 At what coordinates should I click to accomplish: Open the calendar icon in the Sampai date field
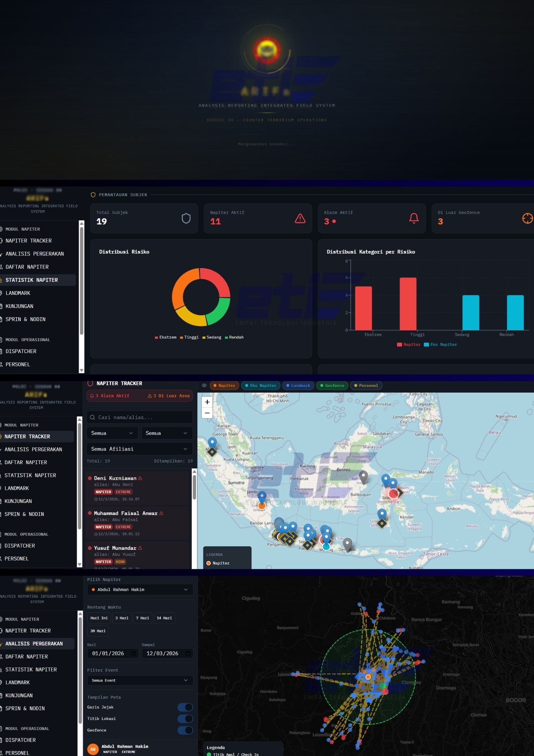click(x=188, y=653)
